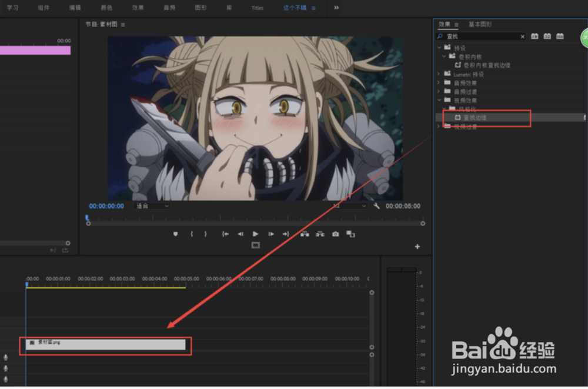Switch to the 颜色 workspace
This screenshot has width=588, height=389.
(106, 8)
